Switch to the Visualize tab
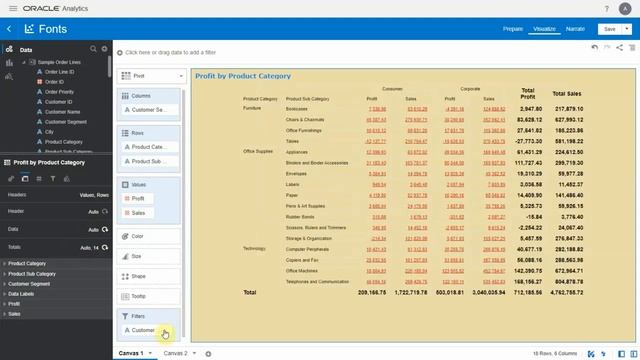The width and height of the screenshot is (640, 360). point(544,29)
